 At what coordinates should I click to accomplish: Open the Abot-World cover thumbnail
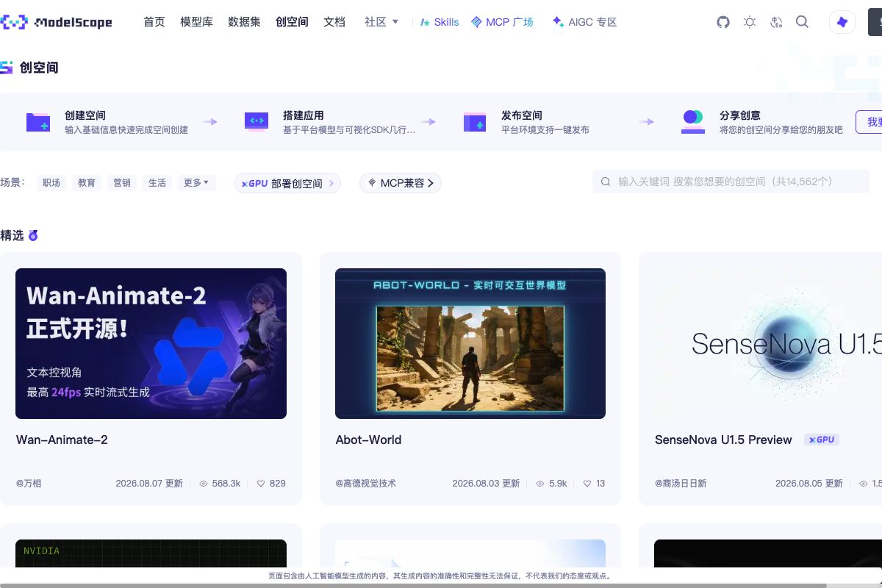[x=470, y=343]
